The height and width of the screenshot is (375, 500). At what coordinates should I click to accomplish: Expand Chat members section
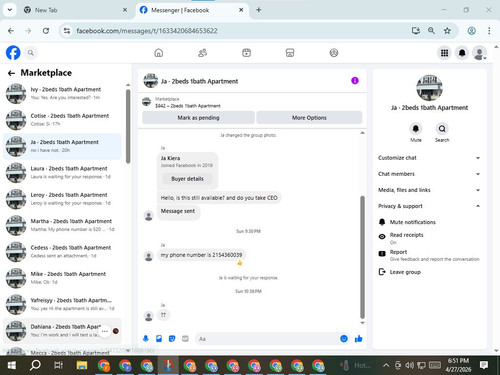tap(429, 174)
